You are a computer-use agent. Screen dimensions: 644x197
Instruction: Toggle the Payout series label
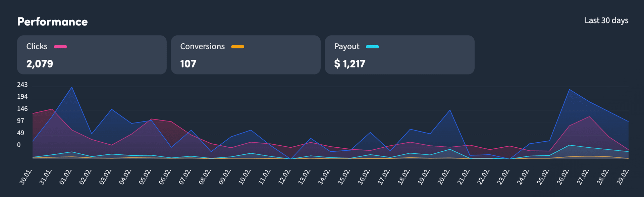point(346,46)
